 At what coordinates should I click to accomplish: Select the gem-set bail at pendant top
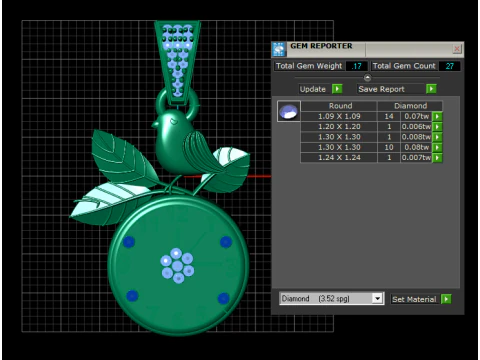[x=178, y=62]
